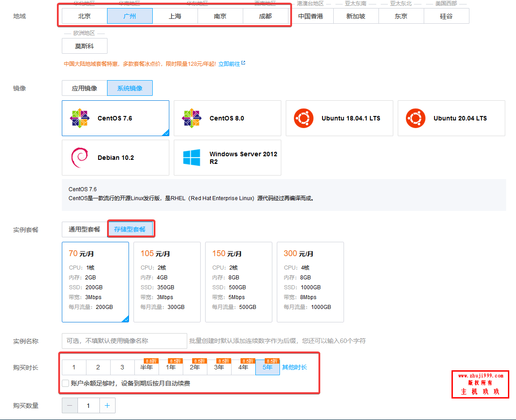Choose 中国香港 region
The height and width of the screenshot is (420, 516).
click(311, 16)
